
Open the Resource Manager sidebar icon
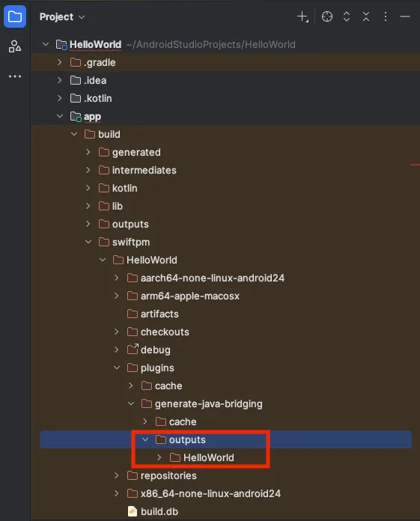pyautogui.click(x=15, y=46)
